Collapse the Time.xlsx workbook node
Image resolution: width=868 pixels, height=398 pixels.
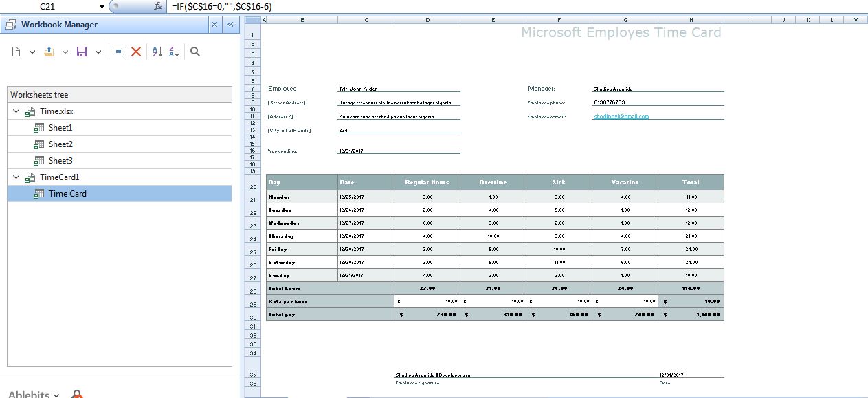click(x=16, y=111)
